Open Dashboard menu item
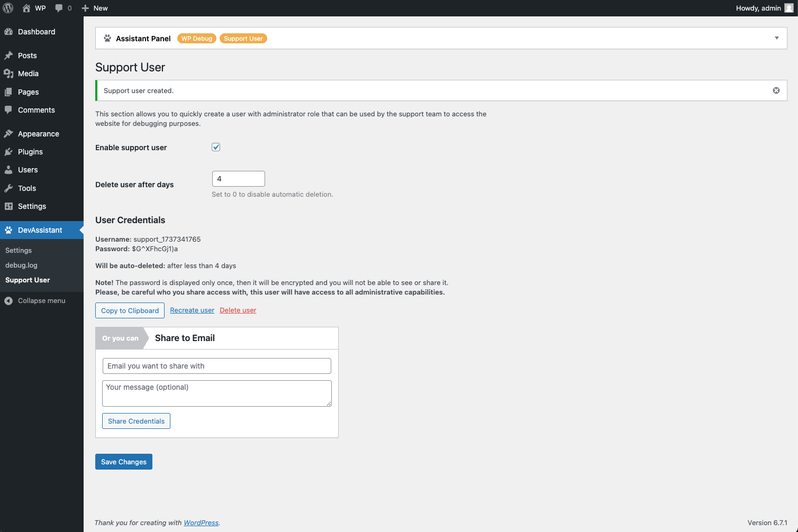 (x=42, y=32)
